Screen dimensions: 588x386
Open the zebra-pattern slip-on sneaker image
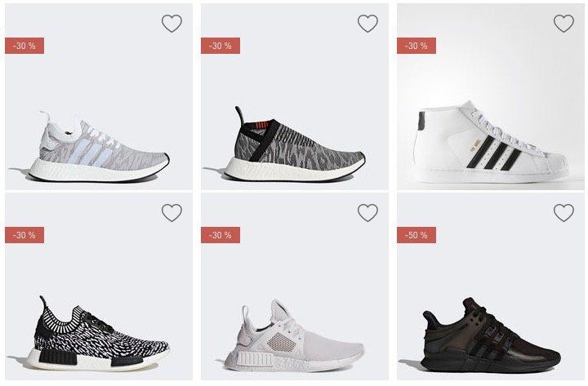[295, 144]
